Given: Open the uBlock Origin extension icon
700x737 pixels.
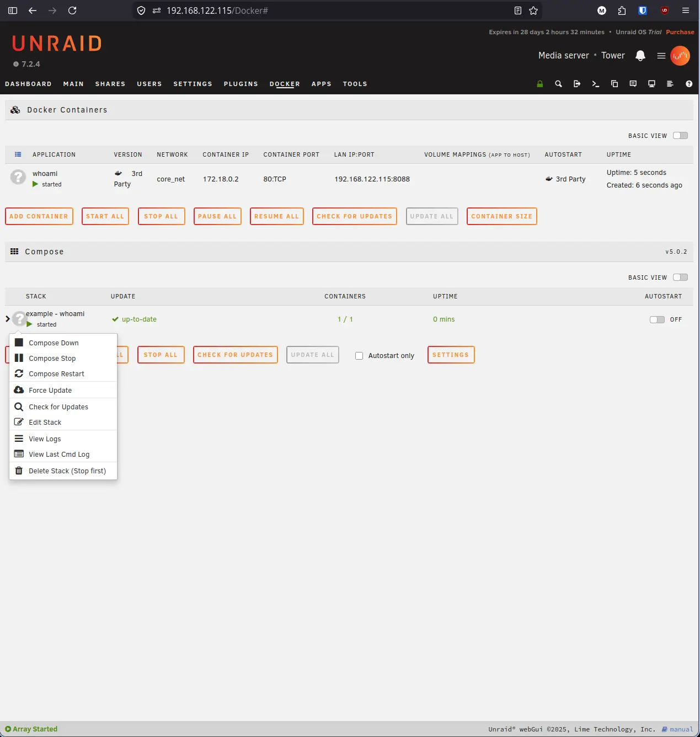Looking at the screenshot, I should 665,10.
